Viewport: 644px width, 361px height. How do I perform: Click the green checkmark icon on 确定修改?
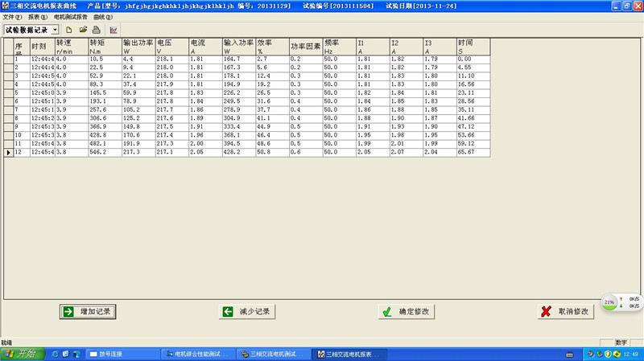(387, 311)
